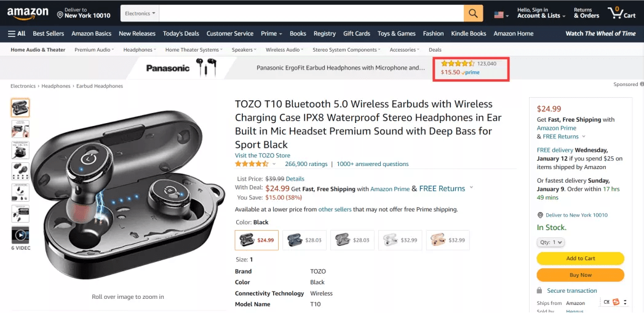This screenshot has height=313, width=644.
Task: Click the orange search magnifier button
Action: 473,14
